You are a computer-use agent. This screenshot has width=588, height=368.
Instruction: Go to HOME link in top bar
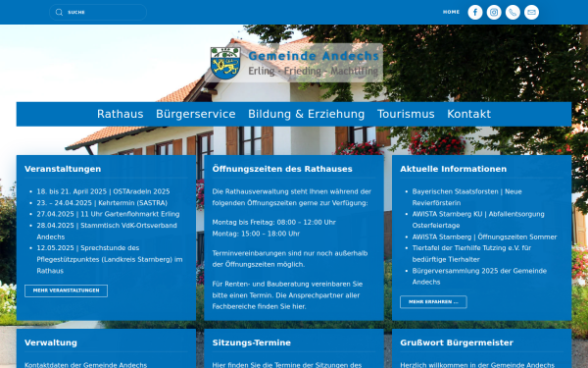(x=451, y=12)
